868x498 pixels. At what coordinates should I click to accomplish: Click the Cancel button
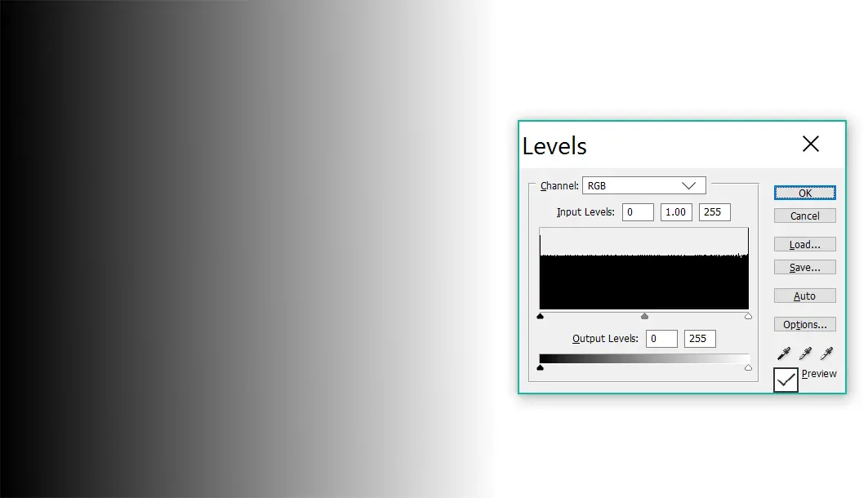click(805, 216)
